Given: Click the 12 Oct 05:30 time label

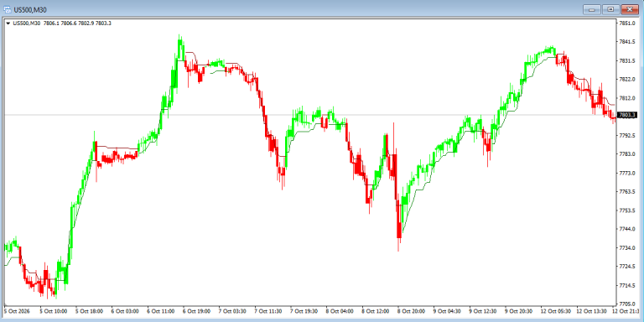Looking at the screenshot, I should pos(555,311).
